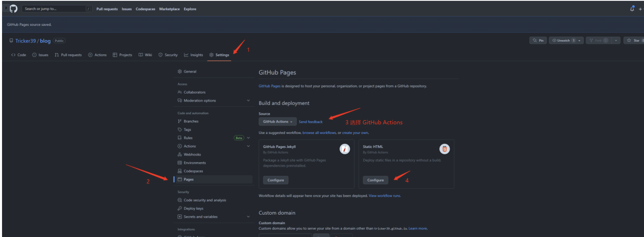
Task: Open Collaborators in the settings sidebar
Action: pyautogui.click(x=194, y=92)
